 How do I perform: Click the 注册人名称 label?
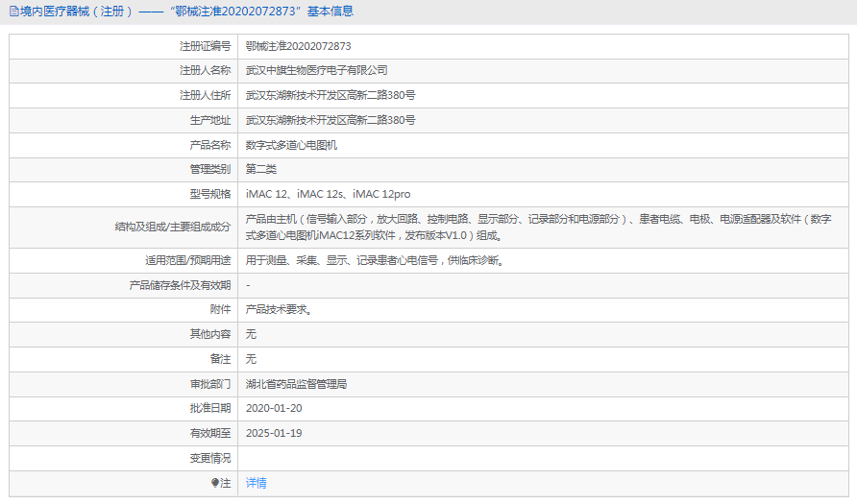pos(205,70)
